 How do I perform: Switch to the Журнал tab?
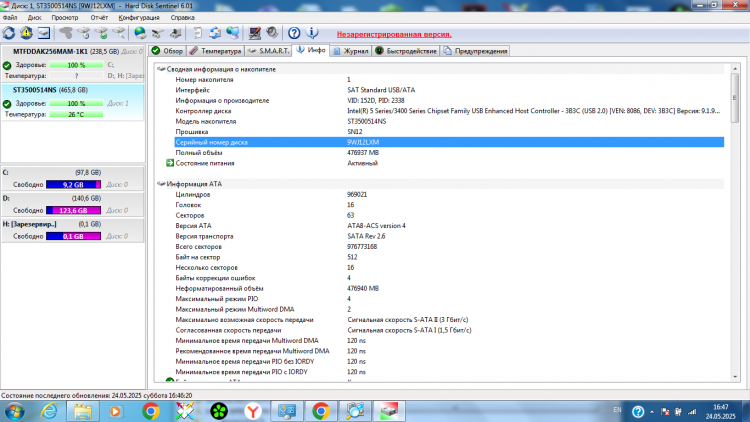click(351, 51)
